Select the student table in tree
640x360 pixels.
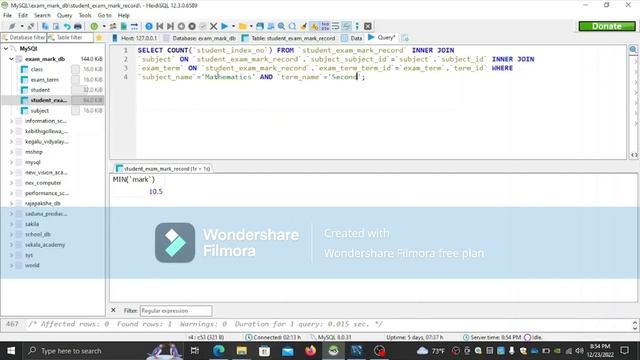pyautogui.click(x=40, y=90)
